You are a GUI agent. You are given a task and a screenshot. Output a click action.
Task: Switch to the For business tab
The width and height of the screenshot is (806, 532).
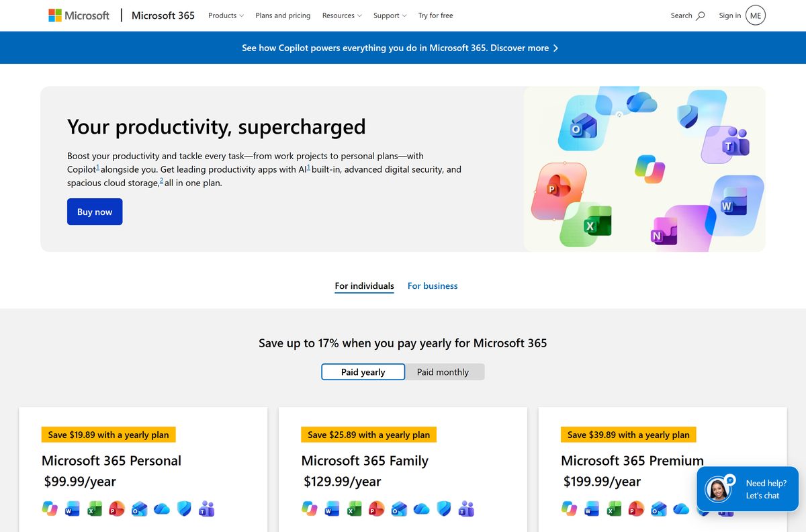(433, 286)
